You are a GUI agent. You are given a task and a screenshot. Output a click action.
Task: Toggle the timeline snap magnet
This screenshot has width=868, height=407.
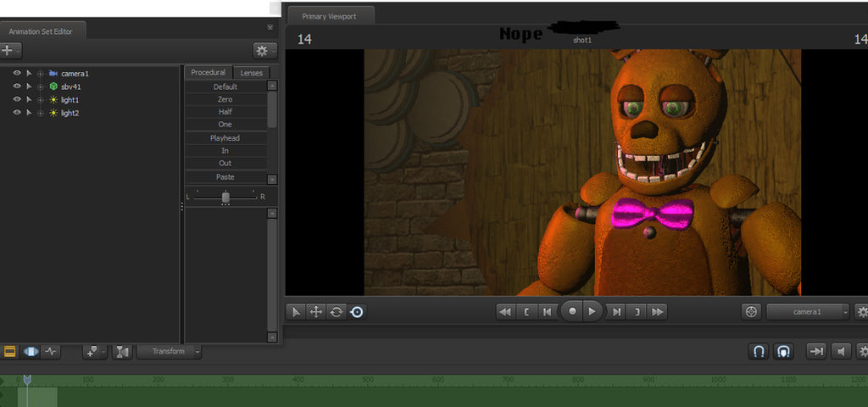click(759, 351)
